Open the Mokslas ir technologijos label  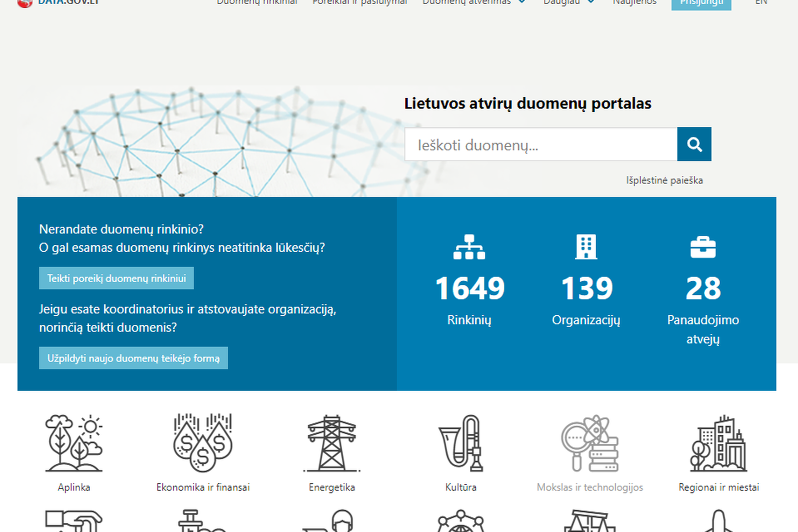click(590, 487)
